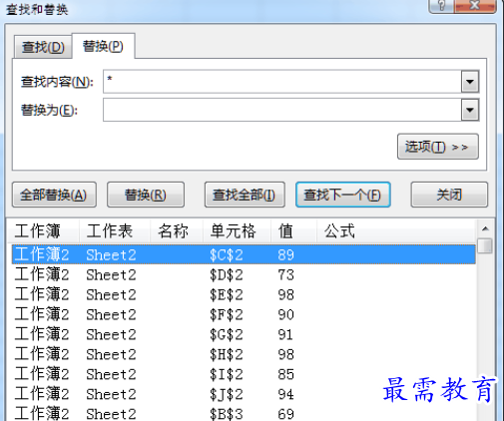Viewport: 504px width, 421px height.
Task: Switch to the 查找(D) tab
Action: point(43,47)
